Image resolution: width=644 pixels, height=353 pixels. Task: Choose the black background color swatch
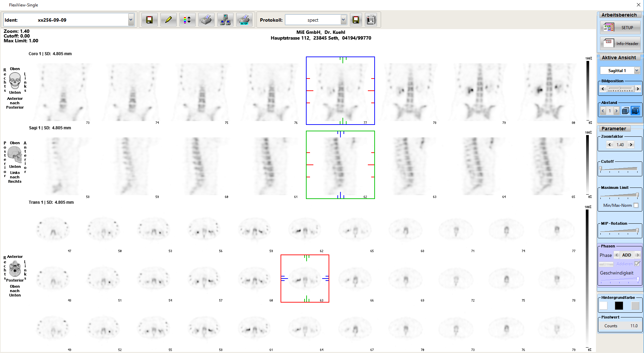tap(619, 306)
